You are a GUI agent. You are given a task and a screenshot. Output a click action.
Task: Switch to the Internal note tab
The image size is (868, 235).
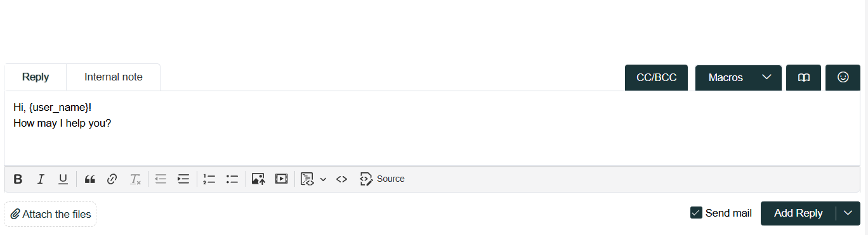(x=114, y=77)
